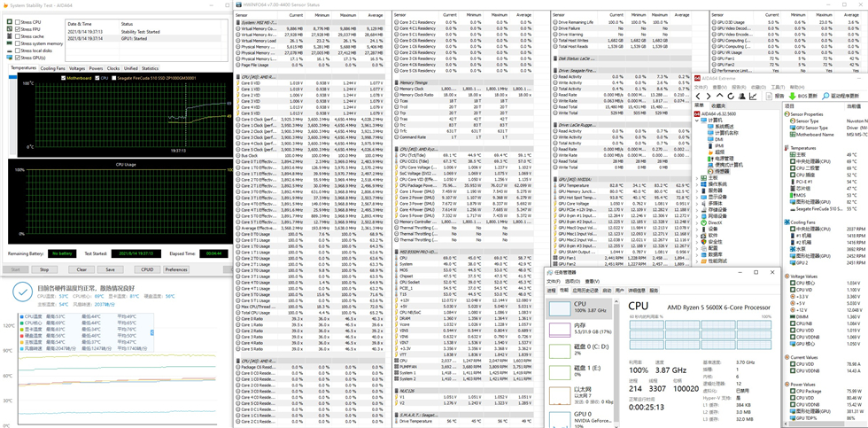Select the 传感器 sensor tree item
The height and width of the screenshot is (428, 868).
[722, 171]
